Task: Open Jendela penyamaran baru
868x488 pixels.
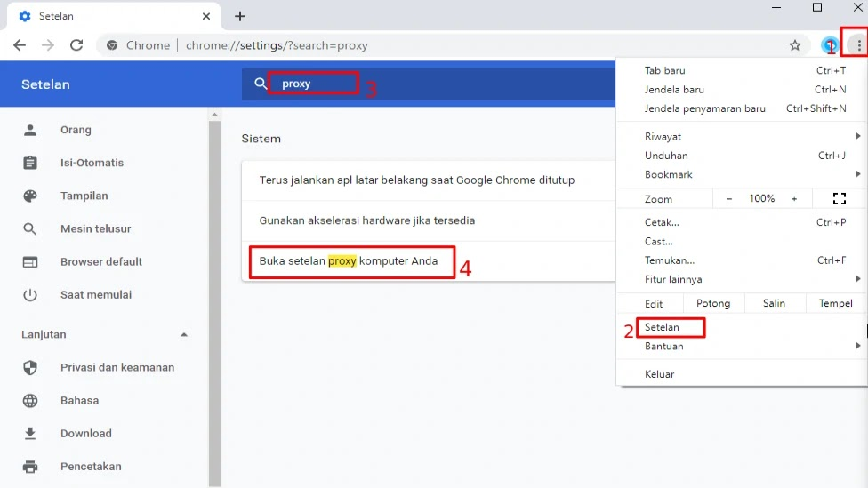Action: click(x=742, y=108)
